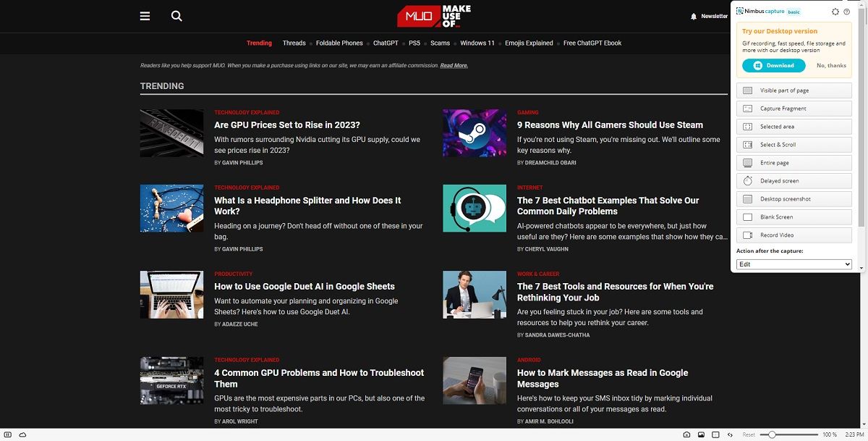Select the Record Video capture option

[793, 235]
